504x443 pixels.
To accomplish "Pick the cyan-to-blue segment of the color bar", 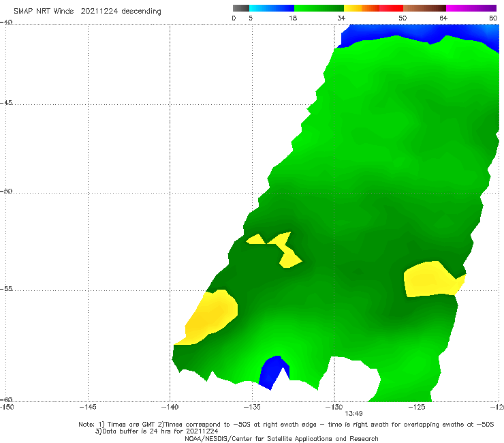I will (272, 8).
